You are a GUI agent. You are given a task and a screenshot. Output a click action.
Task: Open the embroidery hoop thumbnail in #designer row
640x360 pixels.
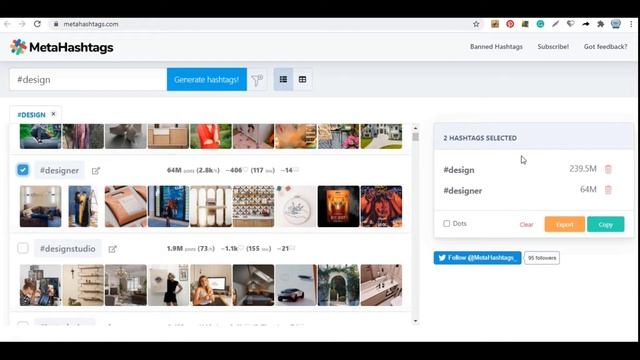[296, 207]
